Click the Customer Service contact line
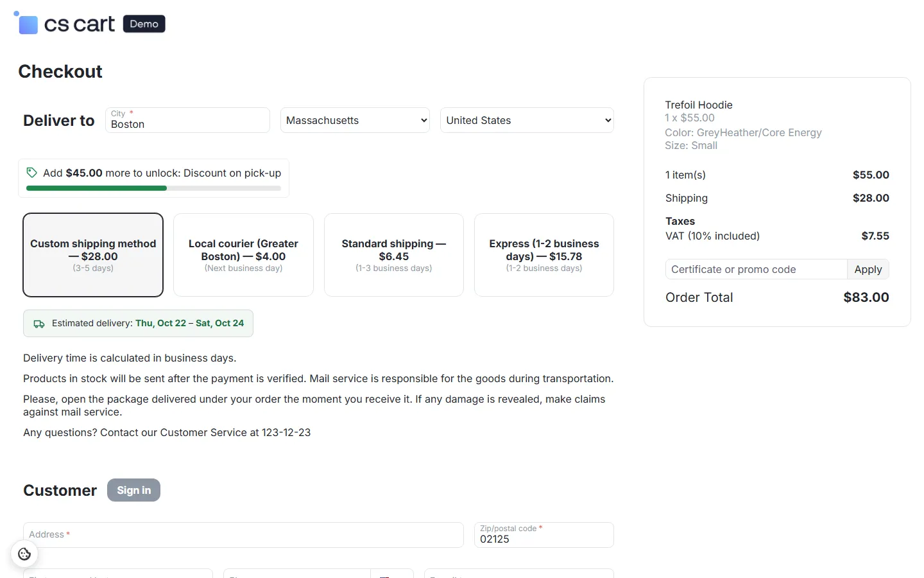Image resolution: width=924 pixels, height=578 pixels. pyautogui.click(x=167, y=432)
